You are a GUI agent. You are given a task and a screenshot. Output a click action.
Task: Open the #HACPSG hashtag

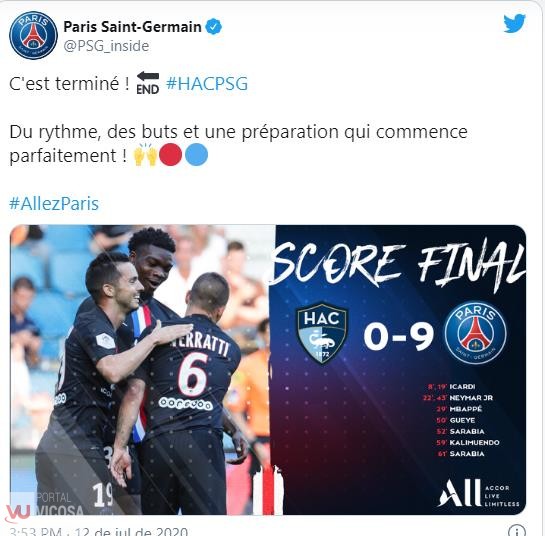[x=207, y=84]
